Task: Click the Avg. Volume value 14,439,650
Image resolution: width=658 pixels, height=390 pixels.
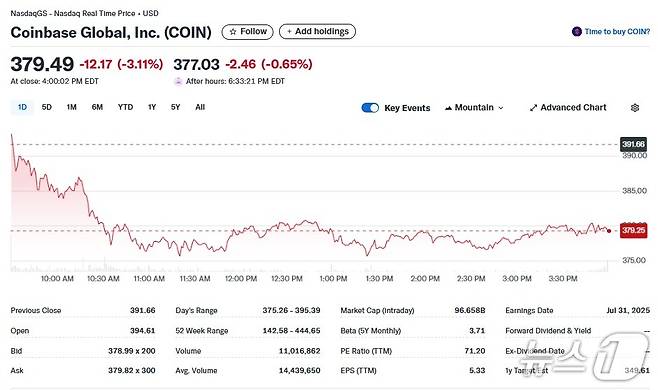Action: point(299,371)
